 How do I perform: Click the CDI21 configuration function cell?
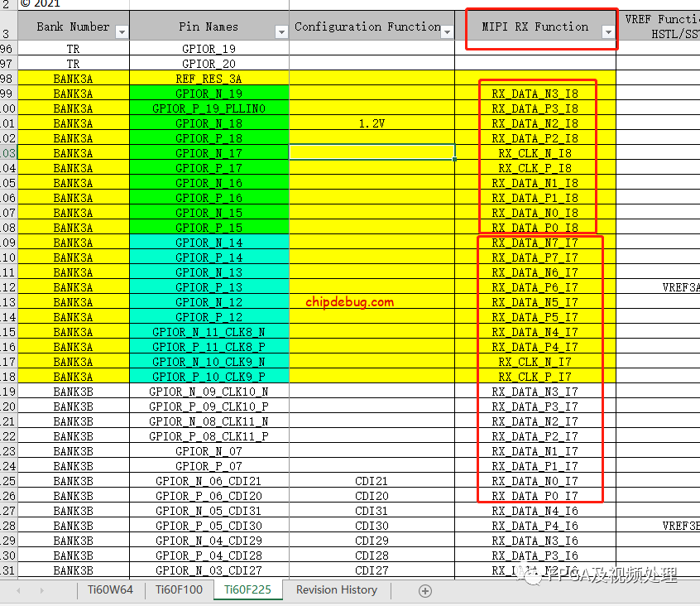372,481
